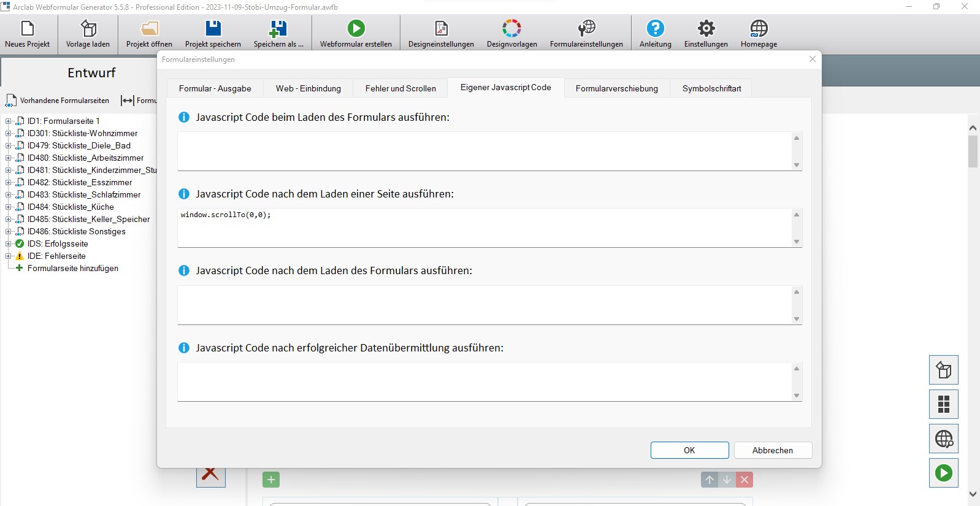Open the Vorlage laden tool
The image size is (980, 506).
tap(88, 29)
